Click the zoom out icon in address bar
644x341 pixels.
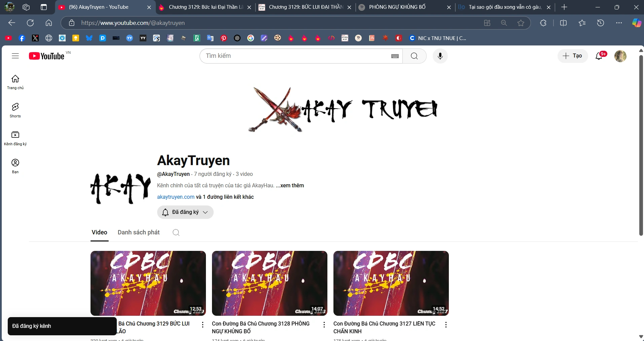504,23
